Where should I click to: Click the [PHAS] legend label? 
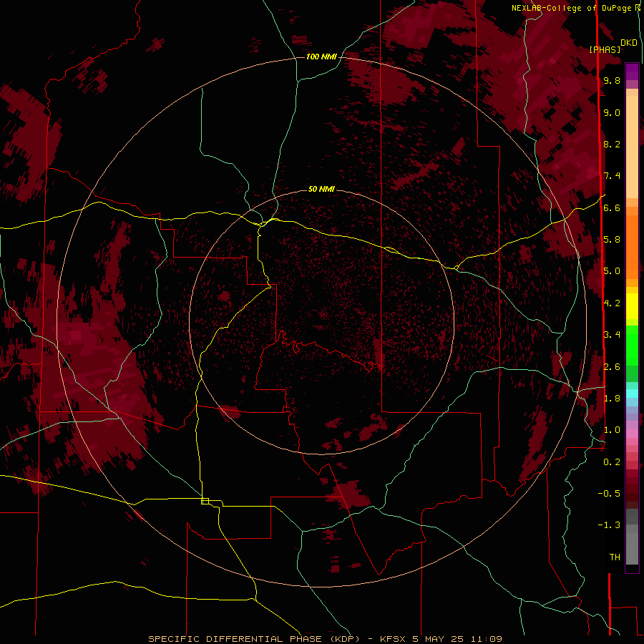[x=605, y=49]
